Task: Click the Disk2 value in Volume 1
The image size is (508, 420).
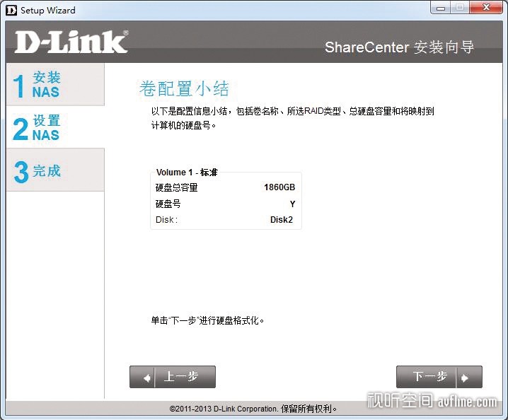Action: pyautogui.click(x=282, y=220)
